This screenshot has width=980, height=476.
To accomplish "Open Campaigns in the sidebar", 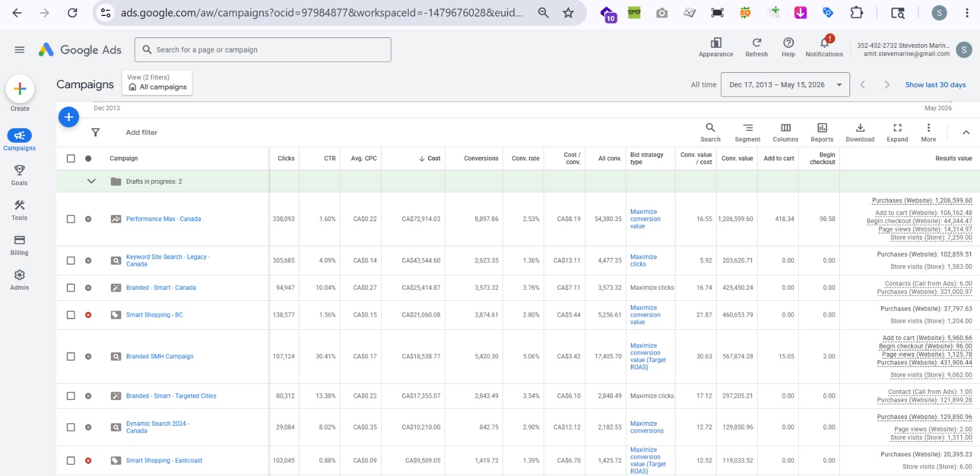I will tap(20, 140).
